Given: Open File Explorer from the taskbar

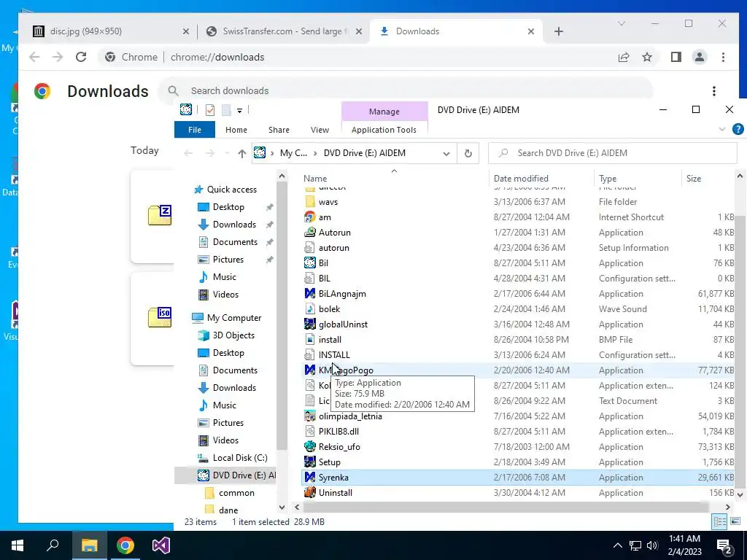Looking at the screenshot, I should click(x=89, y=545).
